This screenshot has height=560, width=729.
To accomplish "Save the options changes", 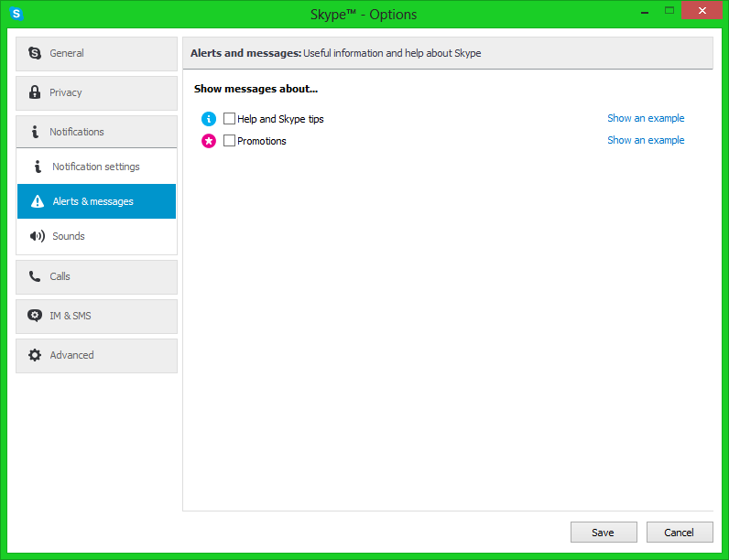I will coord(604,533).
